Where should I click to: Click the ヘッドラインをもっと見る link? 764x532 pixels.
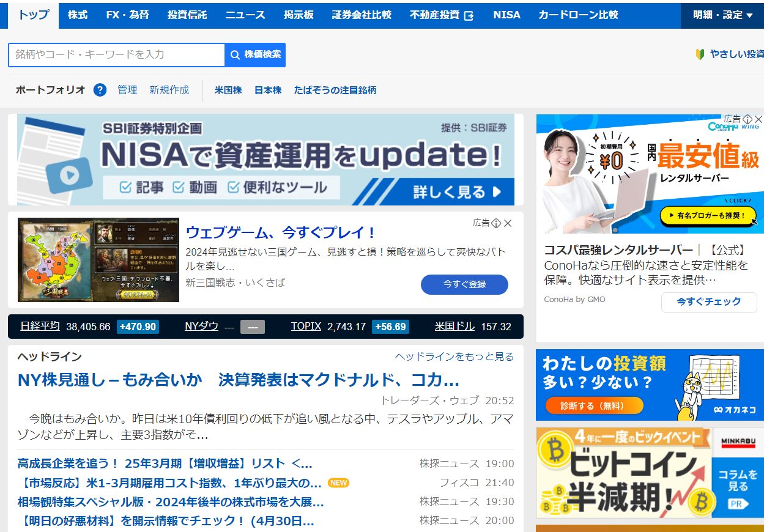tap(454, 357)
